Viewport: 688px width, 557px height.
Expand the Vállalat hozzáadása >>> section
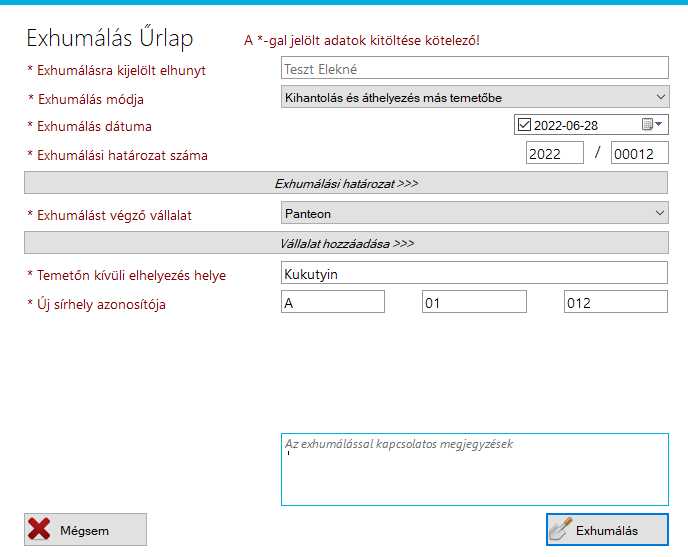tap(345, 243)
